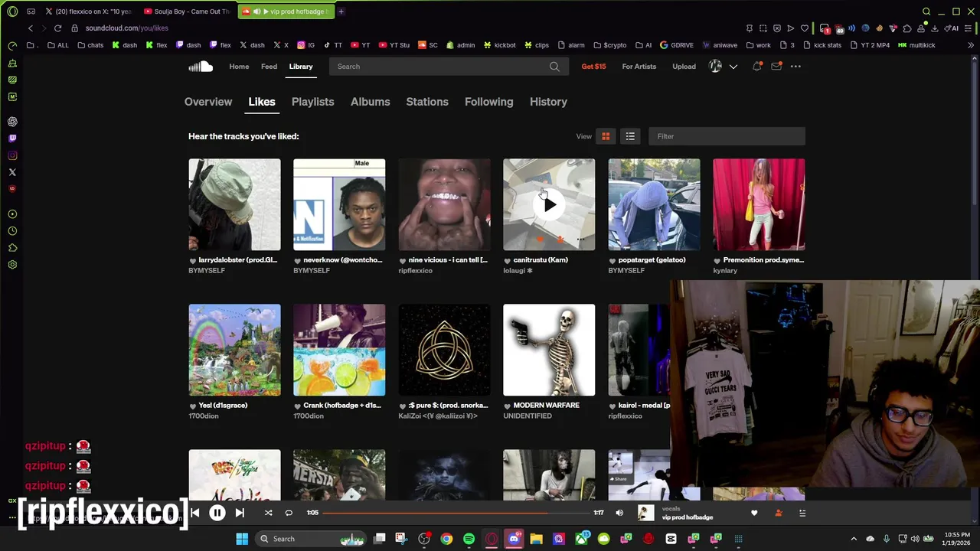
Task: Open the For Artists page
Action: [x=639, y=67]
